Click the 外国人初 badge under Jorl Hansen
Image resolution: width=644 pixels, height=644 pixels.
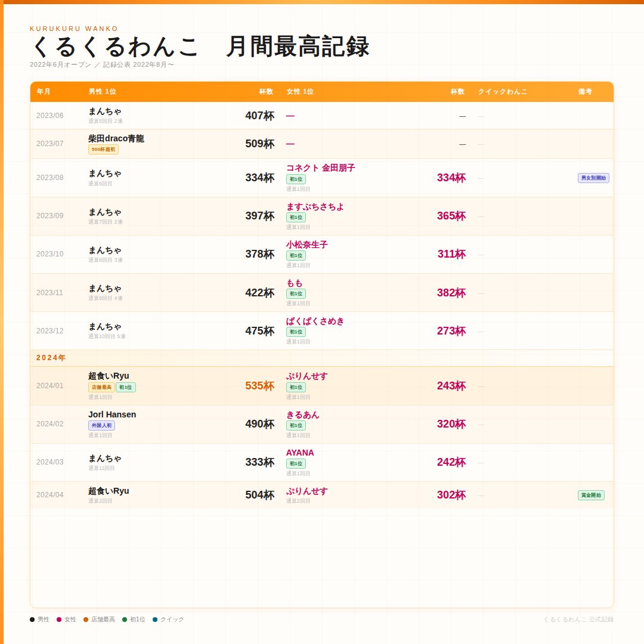pyautogui.click(x=102, y=425)
